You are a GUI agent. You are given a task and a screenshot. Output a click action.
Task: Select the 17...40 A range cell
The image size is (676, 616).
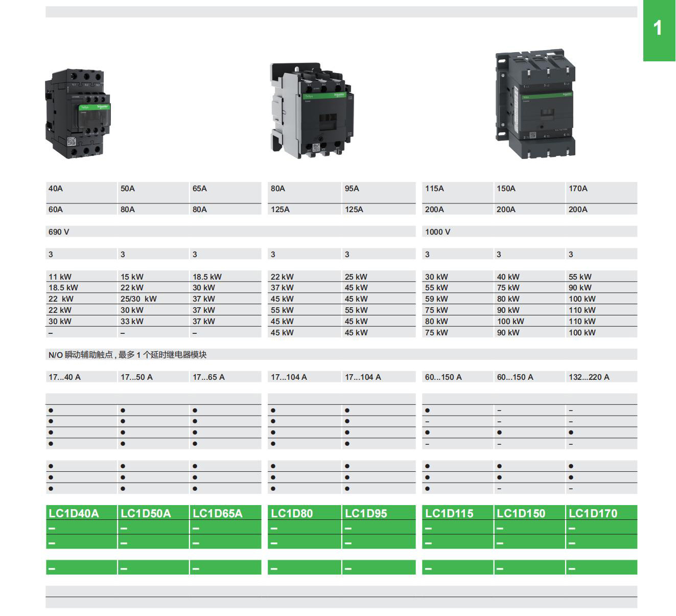pyautogui.click(x=65, y=377)
